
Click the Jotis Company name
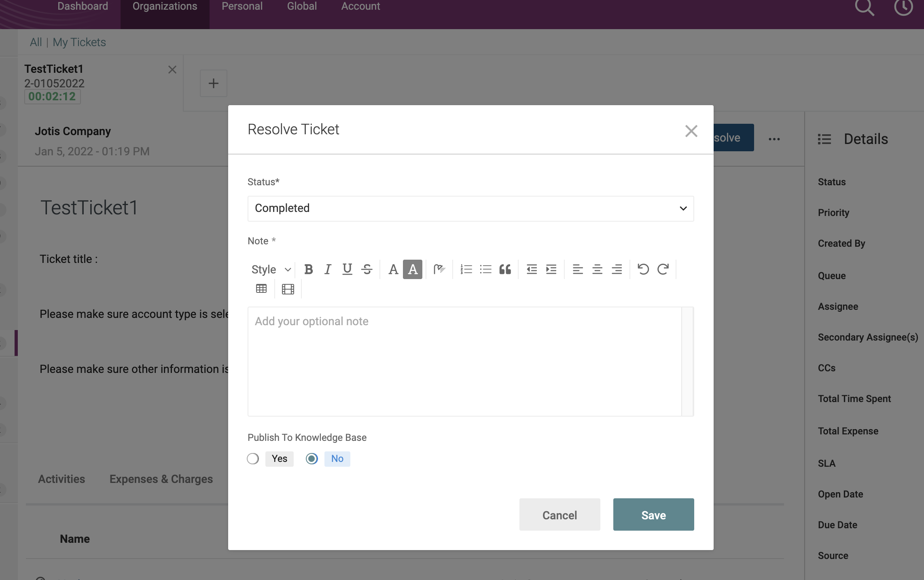click(x=73, y=131)
